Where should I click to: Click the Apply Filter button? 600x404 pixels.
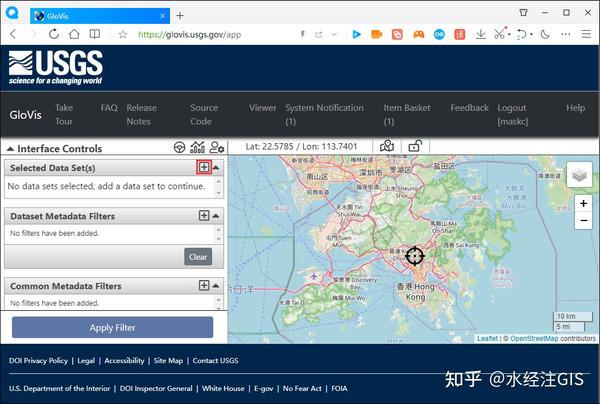(112, 327)
